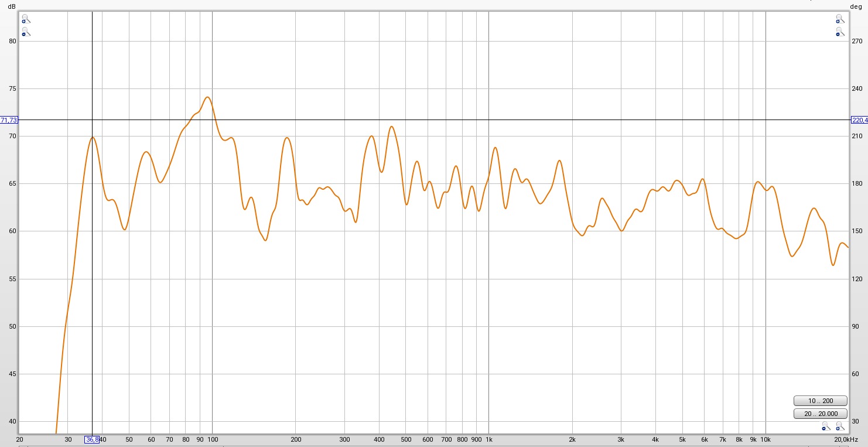Click the 240 deg axis label
Screen dimensions: 868x447
pos(857,88)
